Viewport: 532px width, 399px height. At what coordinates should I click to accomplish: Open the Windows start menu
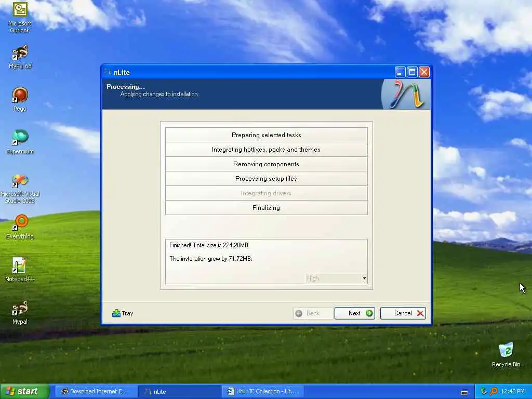(24, 391)
